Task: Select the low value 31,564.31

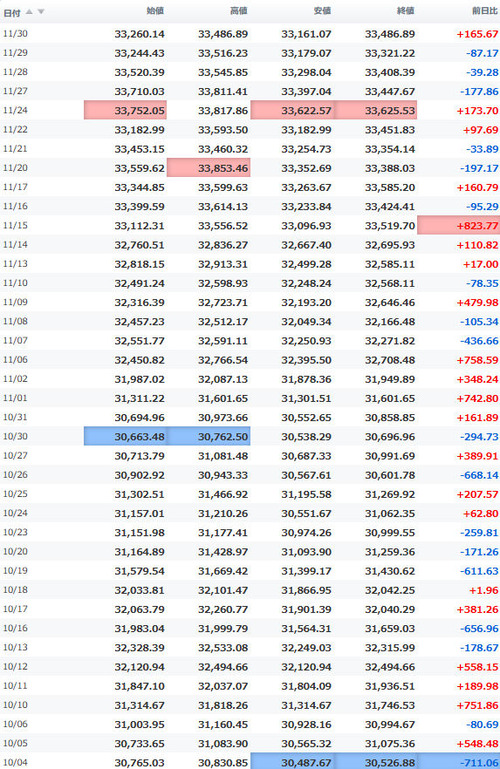Action: click(x=306, y=628)
